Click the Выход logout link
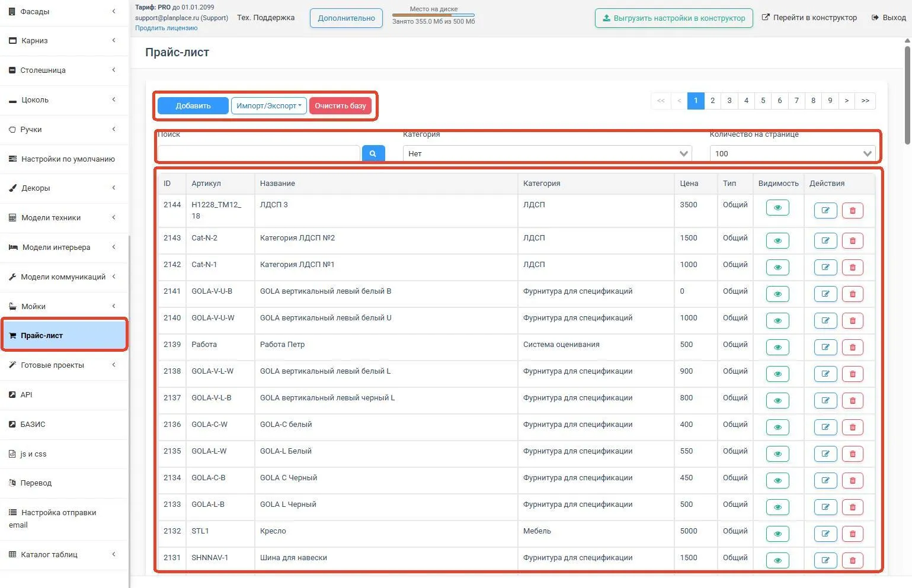This screenshot has height=588, width=912. [889, 18]
